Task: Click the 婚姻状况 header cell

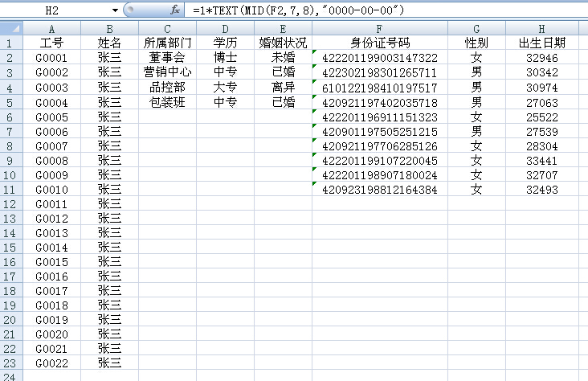Action: (283, 43)
